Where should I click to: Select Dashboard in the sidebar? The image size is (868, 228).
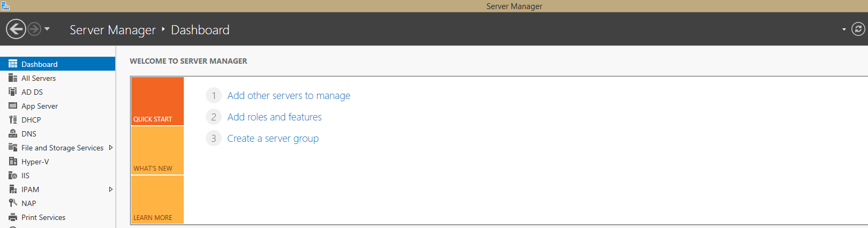point(58,64)
